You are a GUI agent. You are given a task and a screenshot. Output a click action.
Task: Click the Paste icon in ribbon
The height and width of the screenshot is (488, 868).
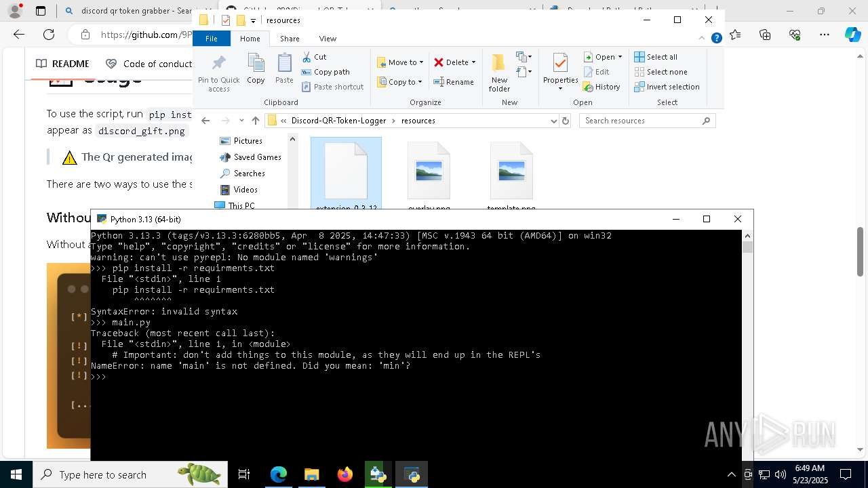coord(284,68)
